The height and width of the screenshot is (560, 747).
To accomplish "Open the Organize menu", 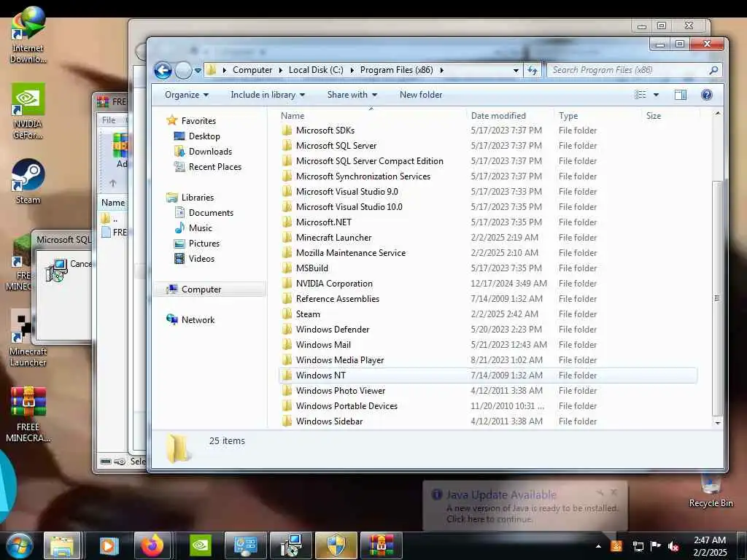I will point(187,95).
